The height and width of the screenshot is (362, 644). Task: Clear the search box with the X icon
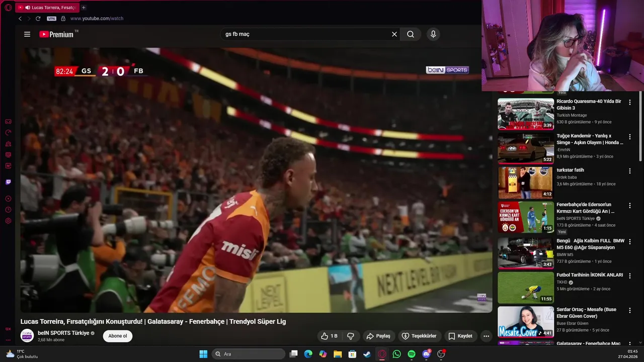394,34
